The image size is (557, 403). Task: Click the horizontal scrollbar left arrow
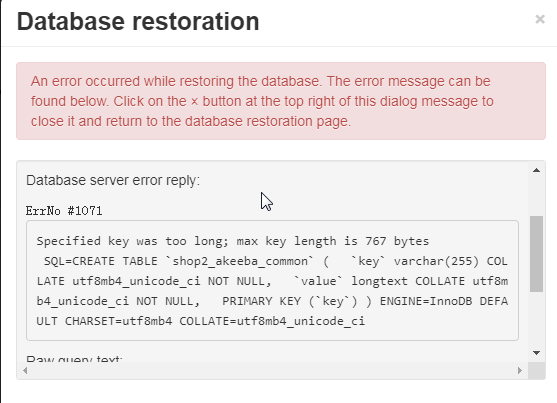[25, 371]
